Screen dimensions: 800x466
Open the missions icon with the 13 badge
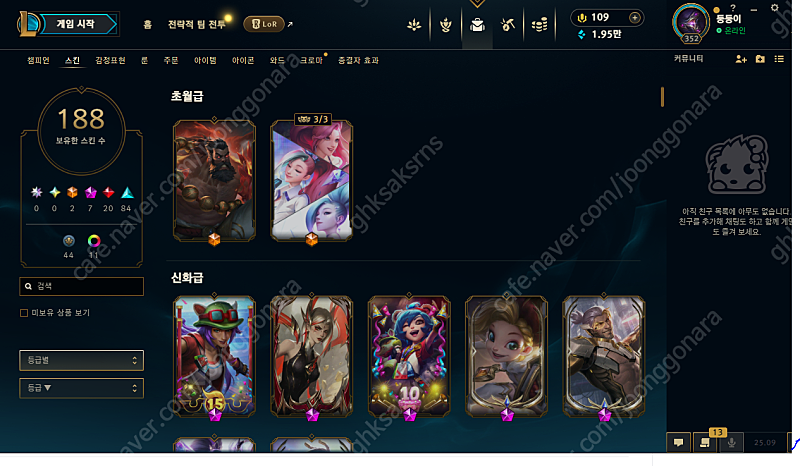[705, 442]
